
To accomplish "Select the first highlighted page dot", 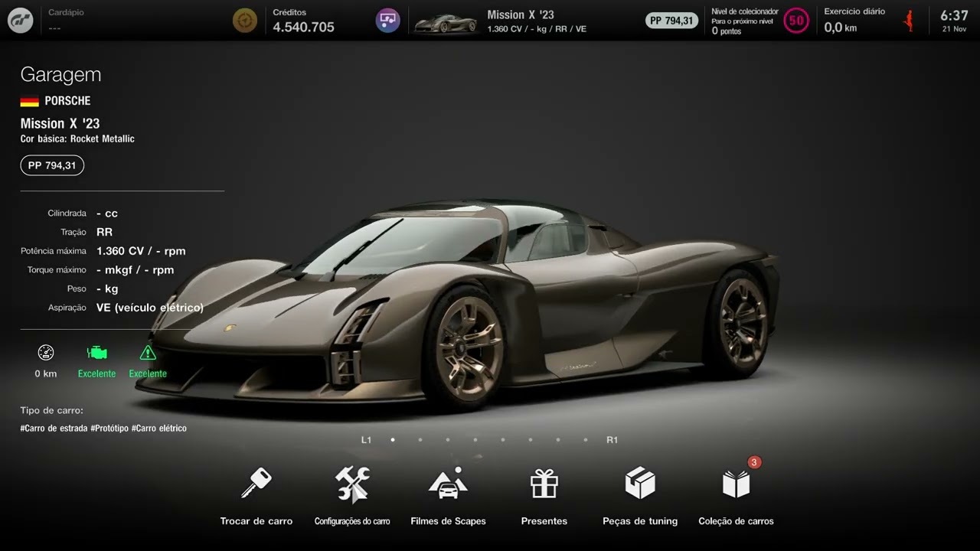I will pos(393,440).
